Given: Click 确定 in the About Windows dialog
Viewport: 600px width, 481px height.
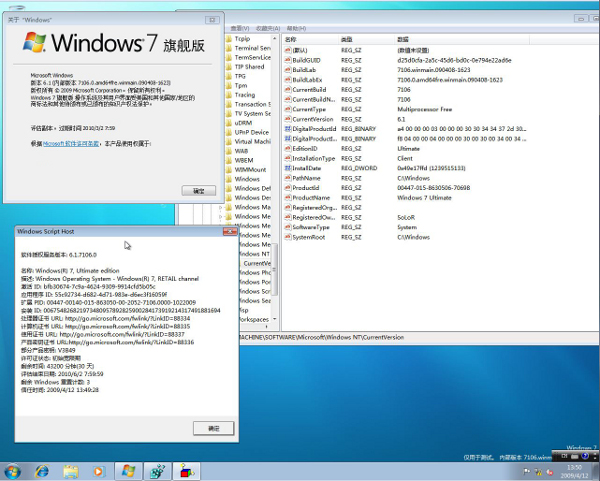Looking at the screenshot, I should [199, 191].
